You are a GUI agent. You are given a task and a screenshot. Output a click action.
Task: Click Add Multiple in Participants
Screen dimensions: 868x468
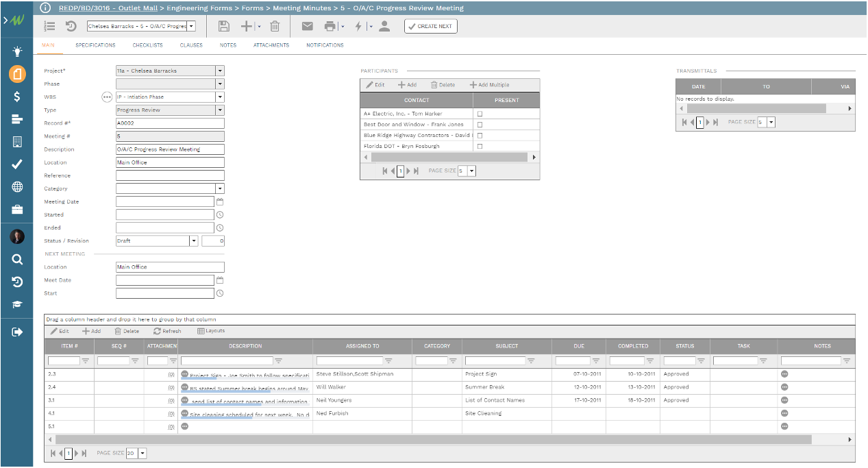pos(489,85)
